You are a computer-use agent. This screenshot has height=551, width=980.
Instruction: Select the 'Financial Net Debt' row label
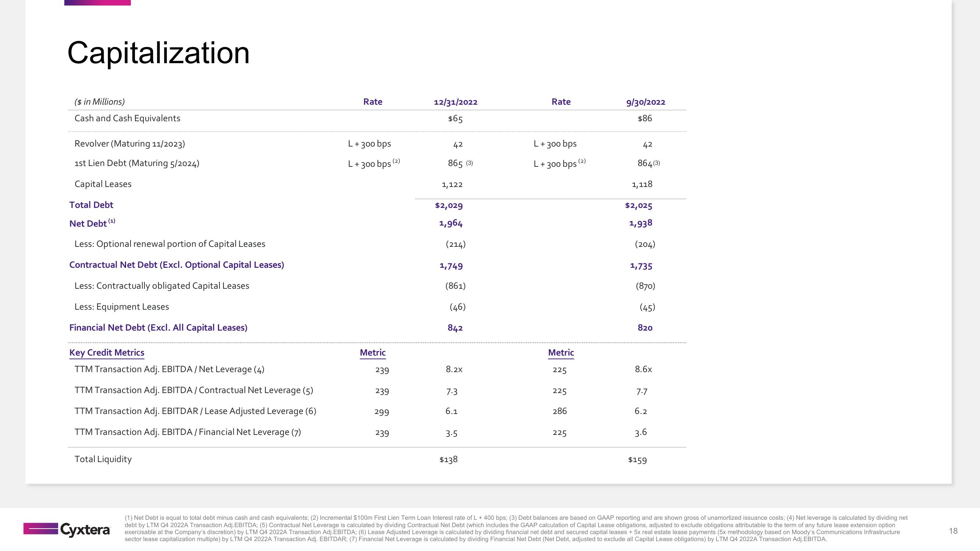(x=158, y=328)
